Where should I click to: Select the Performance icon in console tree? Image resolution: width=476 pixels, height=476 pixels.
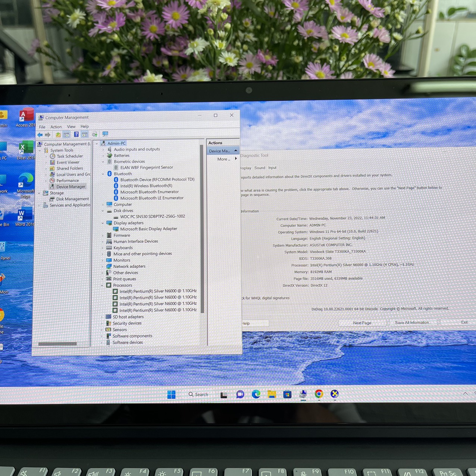tap(52, 181)
